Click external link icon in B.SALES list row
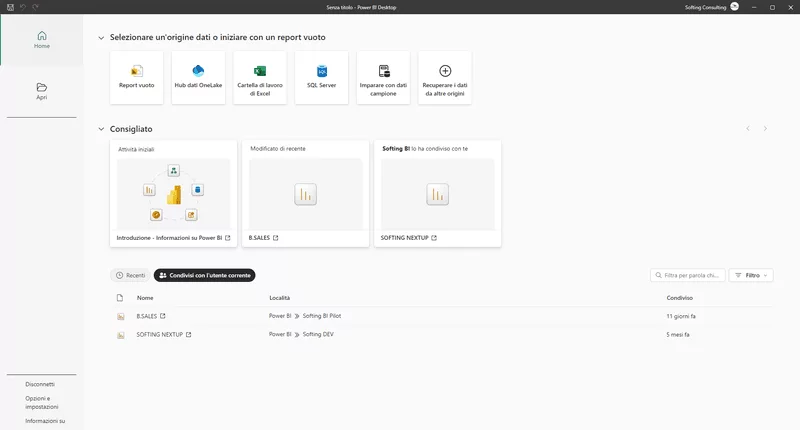Viewport: 800px width, 430px height. (x=163, y=316)
